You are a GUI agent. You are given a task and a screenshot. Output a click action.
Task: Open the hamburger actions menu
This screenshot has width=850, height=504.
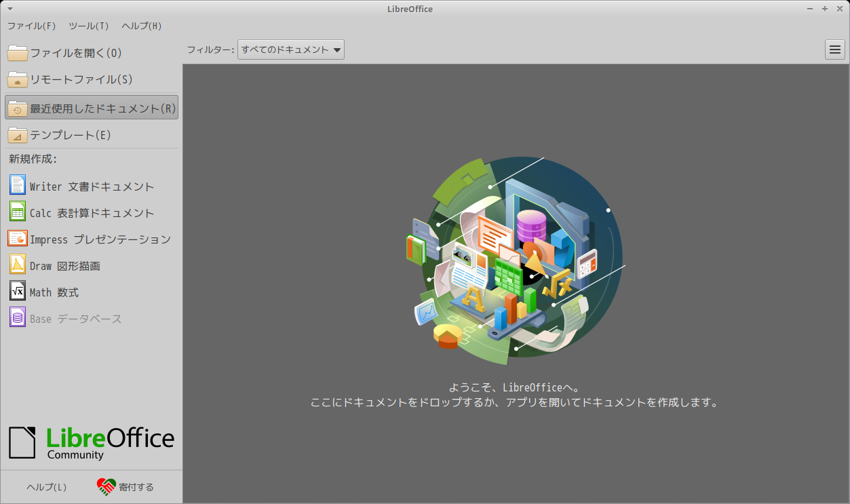click(x=835, y=50)
